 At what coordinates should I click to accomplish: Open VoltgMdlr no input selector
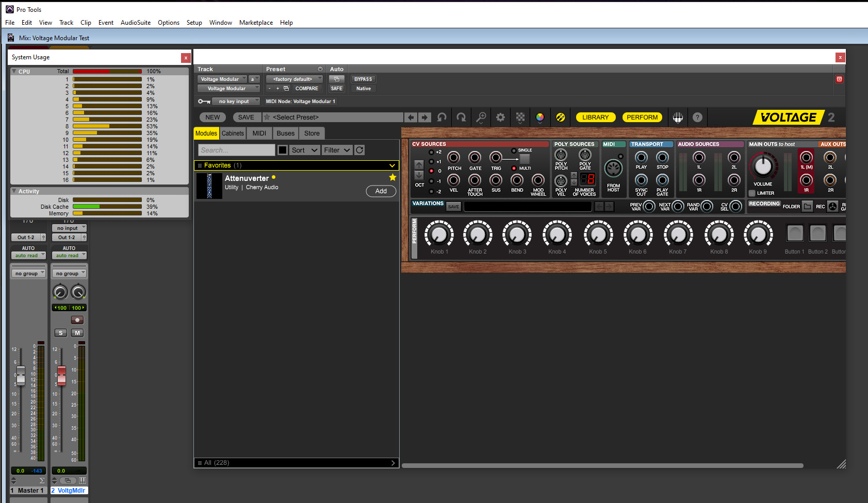[69, 228]
